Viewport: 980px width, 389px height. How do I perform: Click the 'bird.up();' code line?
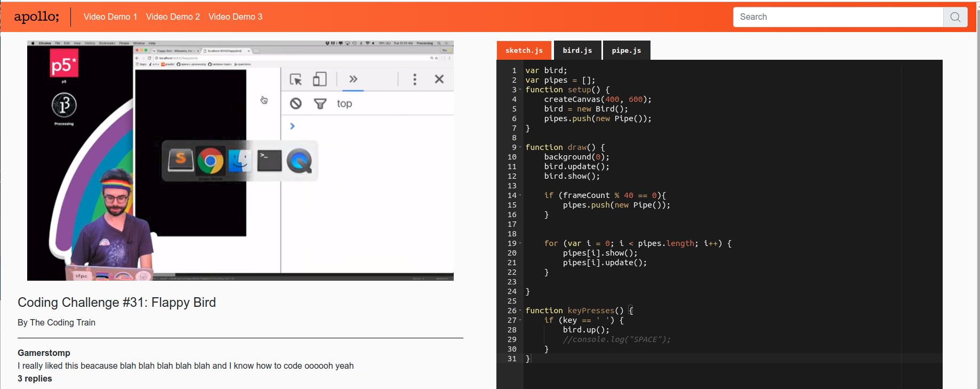click(586, 330)
